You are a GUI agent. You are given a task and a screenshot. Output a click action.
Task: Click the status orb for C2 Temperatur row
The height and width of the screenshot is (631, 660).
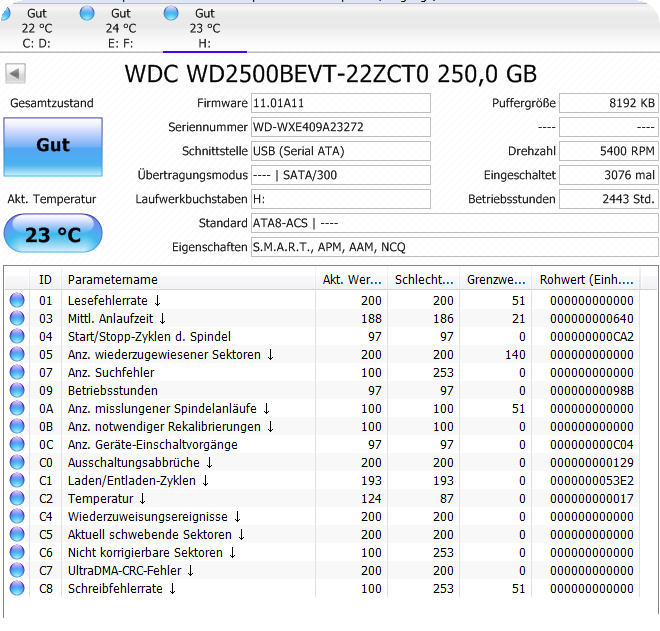[17, 498]
